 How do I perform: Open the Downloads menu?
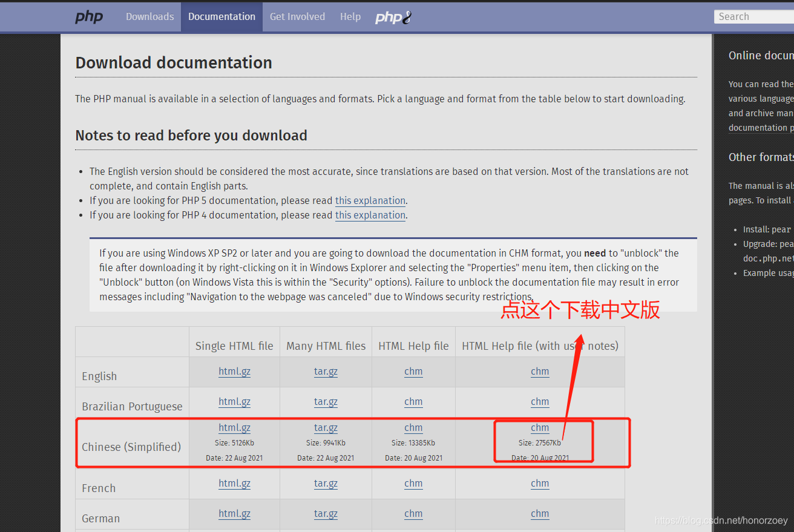pos(150,17)
